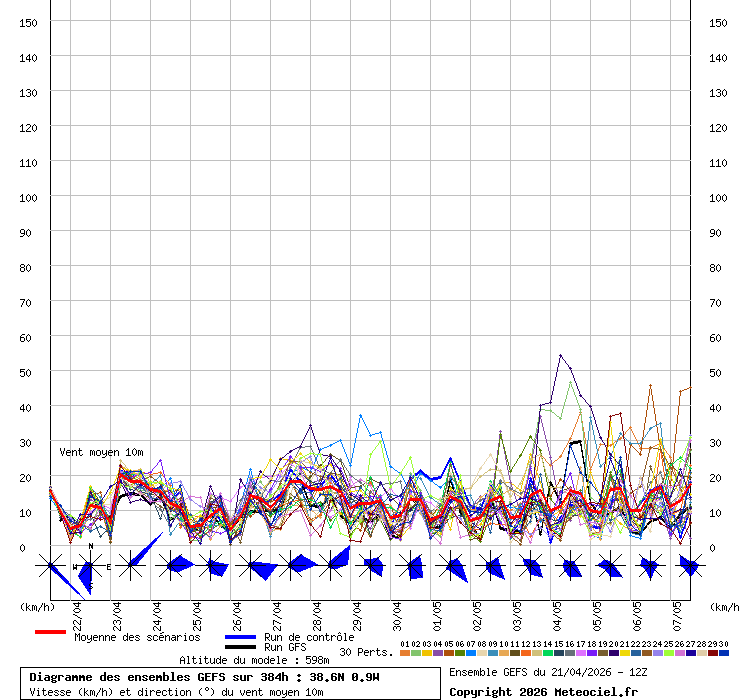The height and width of the screenshot is (700, 740).
Task: Click perturbation 01 color swatch
Action: point(404,653)
